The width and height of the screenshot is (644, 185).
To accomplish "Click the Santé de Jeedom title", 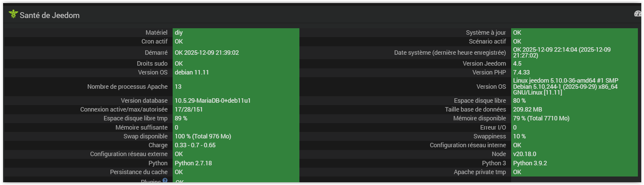I will [50, 15].
